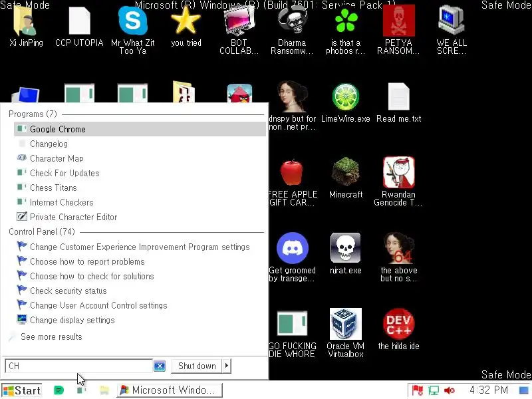Open Check security status
The height and width of the screenshot is (399, 532).
(x=140, y=291)
